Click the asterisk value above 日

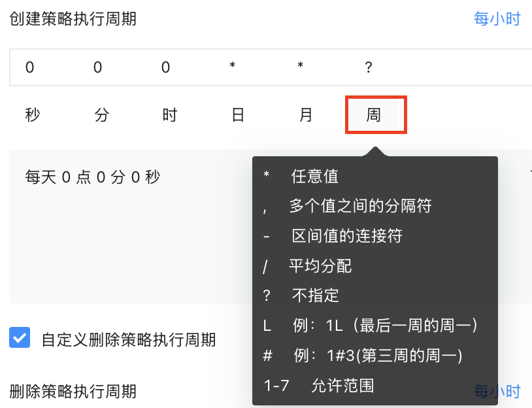point(233,67)
